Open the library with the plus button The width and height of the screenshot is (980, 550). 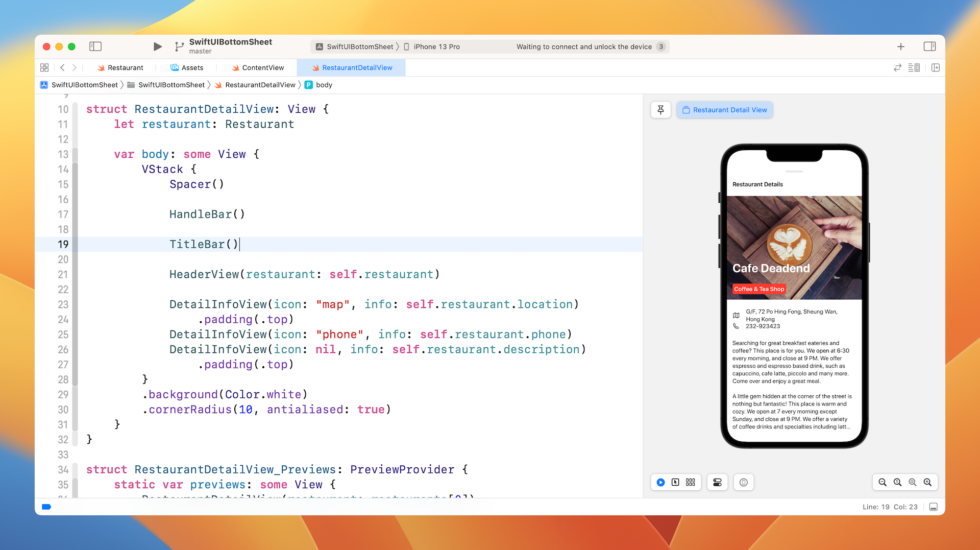pyautogui.click(x=900, y=46)
